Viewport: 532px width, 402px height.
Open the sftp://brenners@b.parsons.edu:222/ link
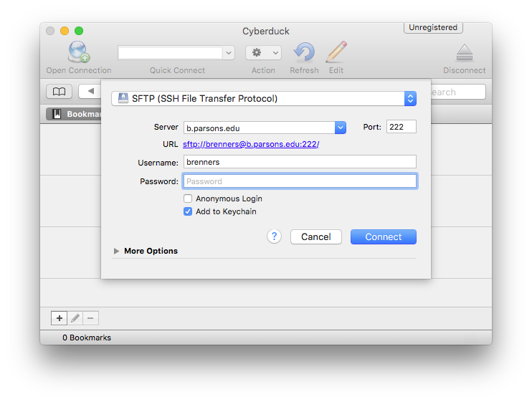pyautogui.click(x=251, y=145)
